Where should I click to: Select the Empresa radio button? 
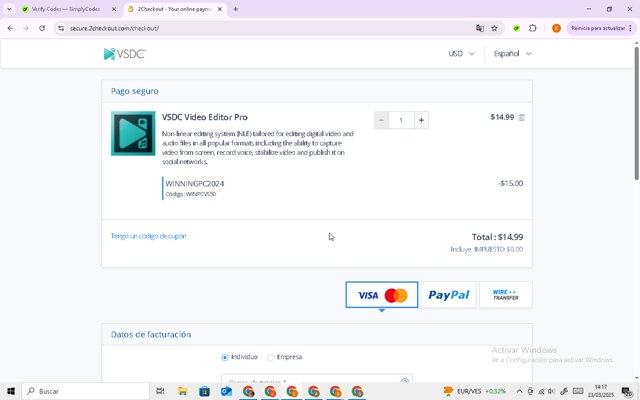[270, 357]
